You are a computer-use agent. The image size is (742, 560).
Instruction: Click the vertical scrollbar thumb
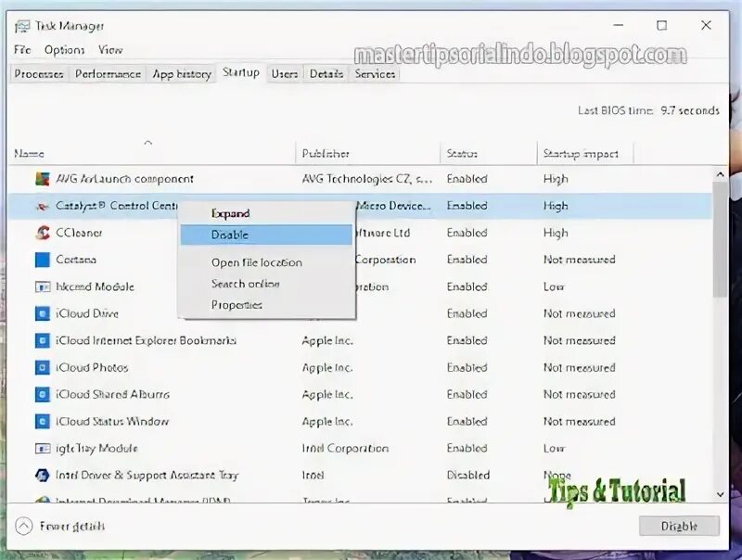720,240
